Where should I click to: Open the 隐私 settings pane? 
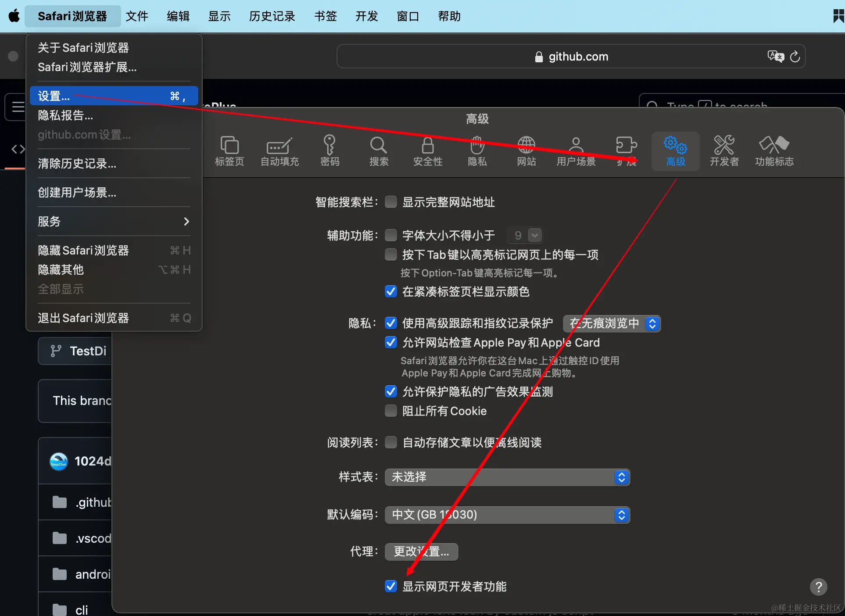(x=477, y=150)
